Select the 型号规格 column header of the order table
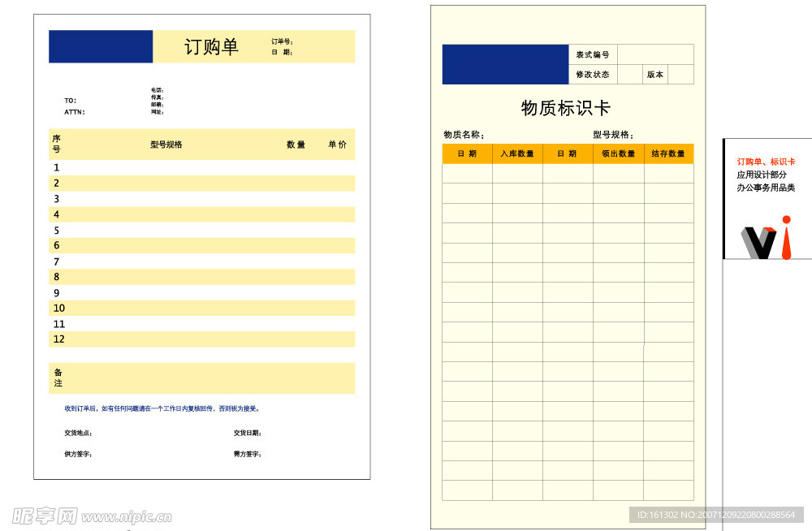Viewport: 812px width, 531px height. (x=166, y=145)
